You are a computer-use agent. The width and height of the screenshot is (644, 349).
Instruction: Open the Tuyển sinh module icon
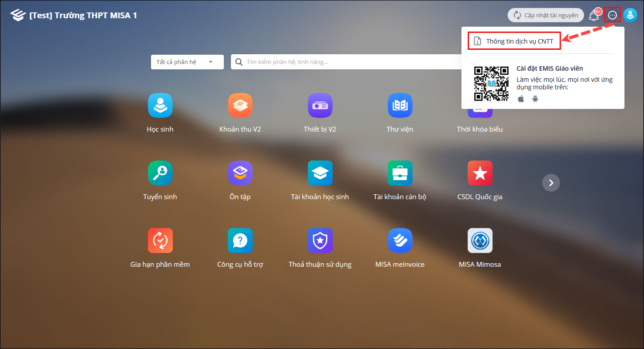[x=160, y=173]
